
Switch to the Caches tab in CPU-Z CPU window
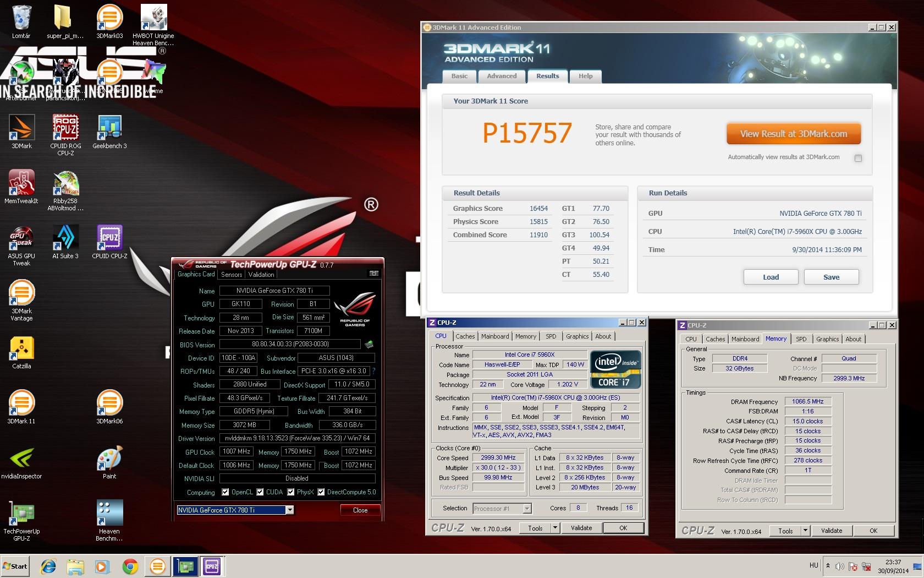click(465, 336)
